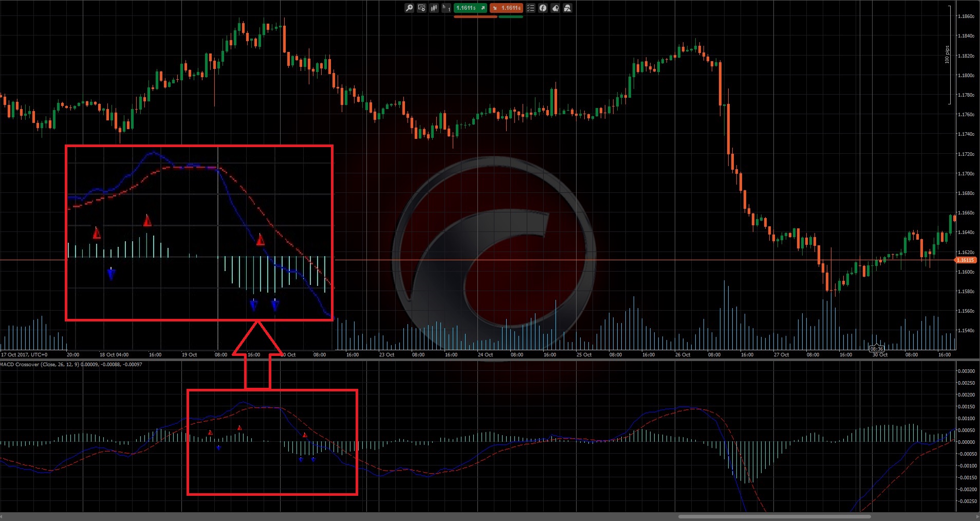Select the magnifier zoom tool

409,8
